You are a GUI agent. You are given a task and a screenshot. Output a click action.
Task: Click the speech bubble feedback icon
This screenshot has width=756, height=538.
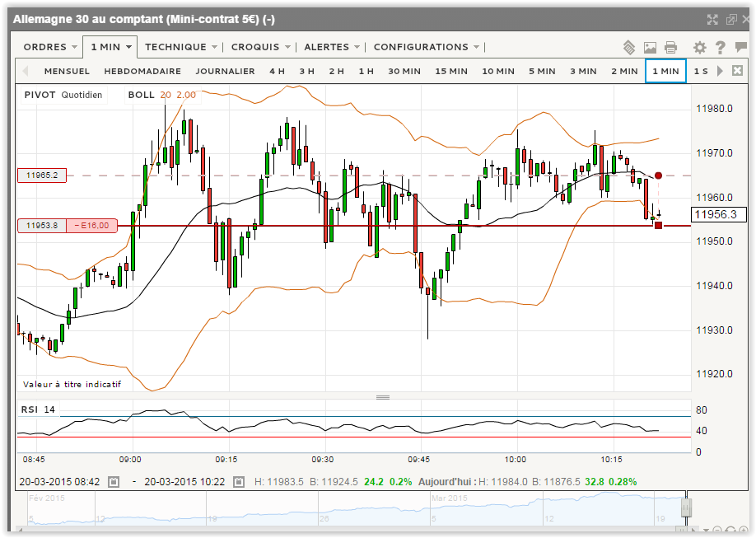point(740,47)
